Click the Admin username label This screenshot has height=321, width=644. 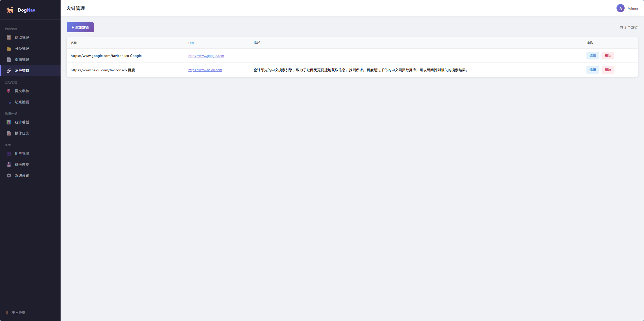633,8
